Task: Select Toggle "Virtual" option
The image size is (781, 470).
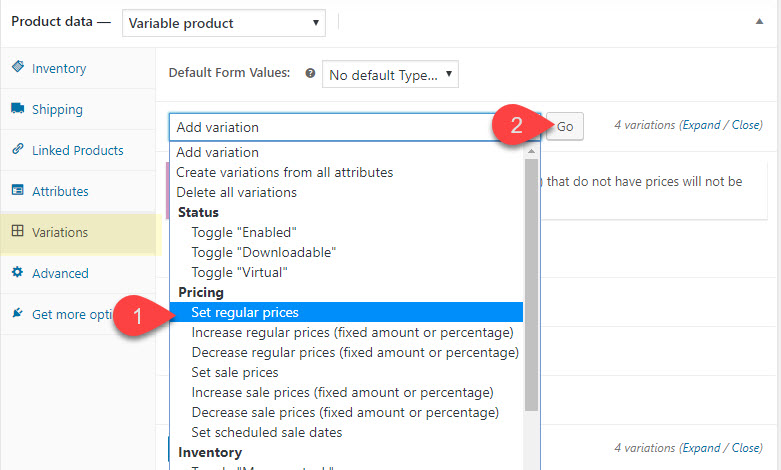Action: click(x=347, y=272)
